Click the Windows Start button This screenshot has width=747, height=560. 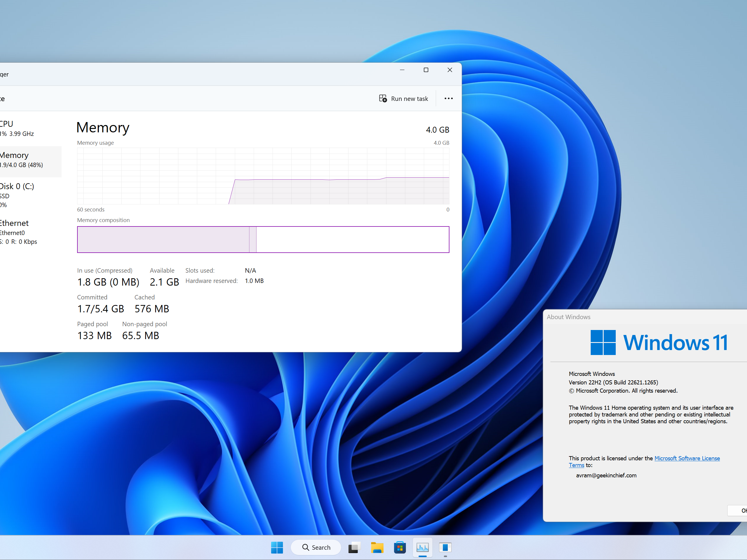[x=277, y=547]
